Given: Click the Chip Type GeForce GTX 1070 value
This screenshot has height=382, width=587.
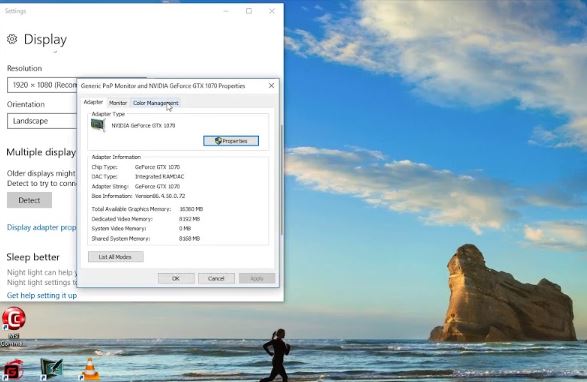Looking at the screenshot, I should [x=157, y=167].
